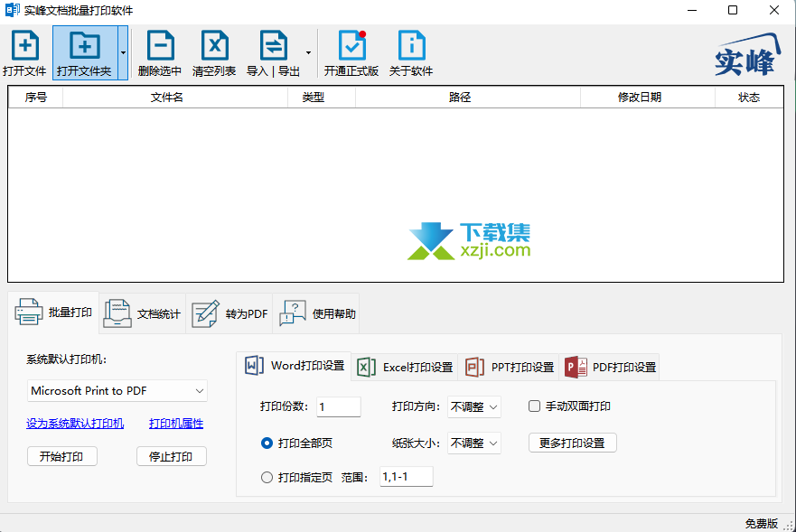The width and height of the screenshot is (796, 532).
Task: Click the 开始打印 button
Action: 62,456
